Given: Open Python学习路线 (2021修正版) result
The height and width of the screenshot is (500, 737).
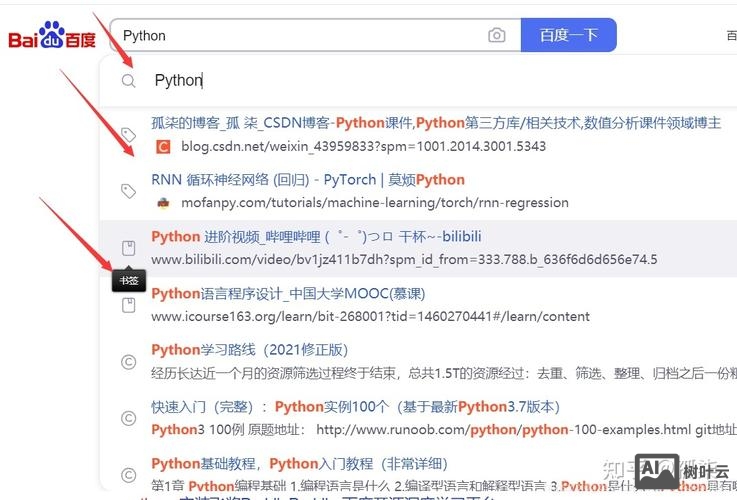Looking at the screenshot, I should pyautogui.click(x=250, y=350).
